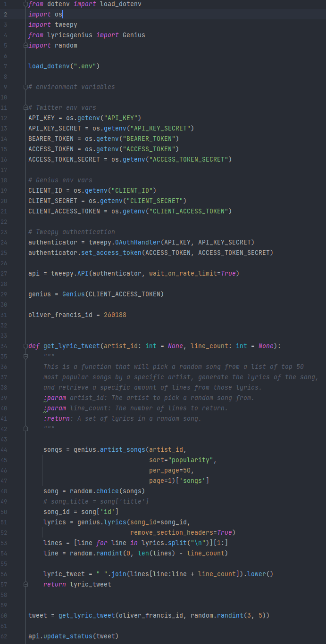Collapse the get_lyric_tweet function fold marker

(25, 346)
